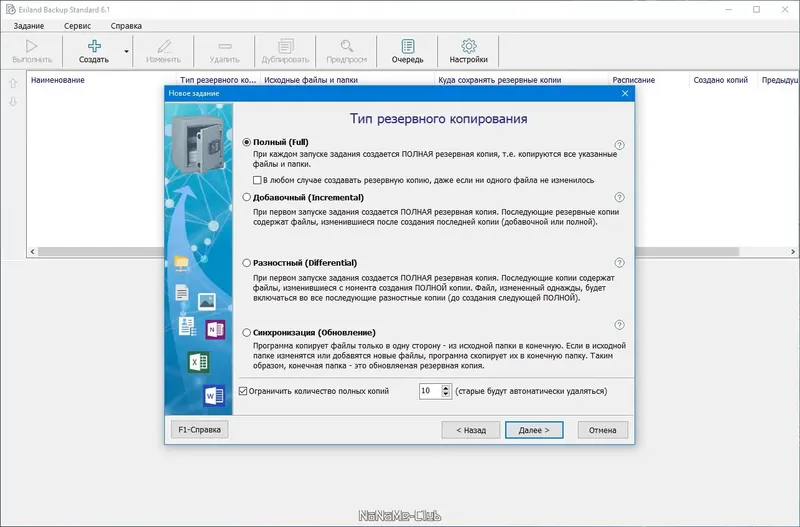
Task: Click help icon beside Синхронизация option
Action: 619,325
